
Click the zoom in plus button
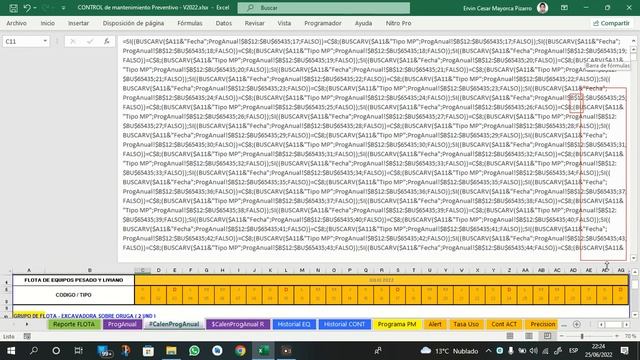pyautogui.click(x=617, y=336)
